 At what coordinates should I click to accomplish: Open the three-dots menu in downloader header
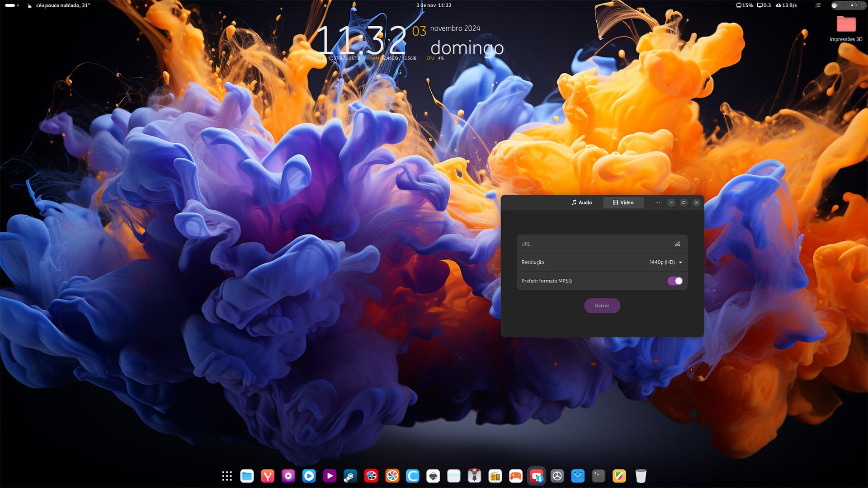657,203
